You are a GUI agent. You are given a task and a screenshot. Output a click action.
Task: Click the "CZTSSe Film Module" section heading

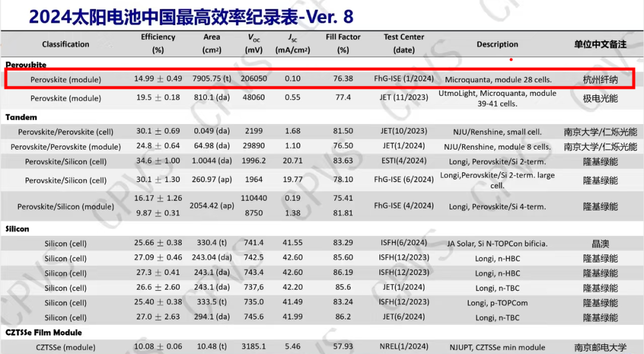(44, 332)
